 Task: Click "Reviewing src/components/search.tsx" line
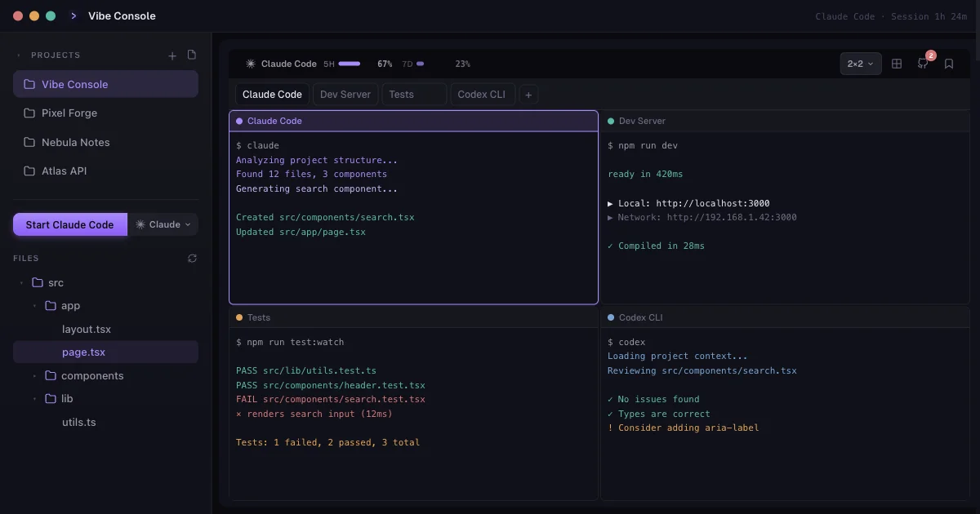[702, 370]
